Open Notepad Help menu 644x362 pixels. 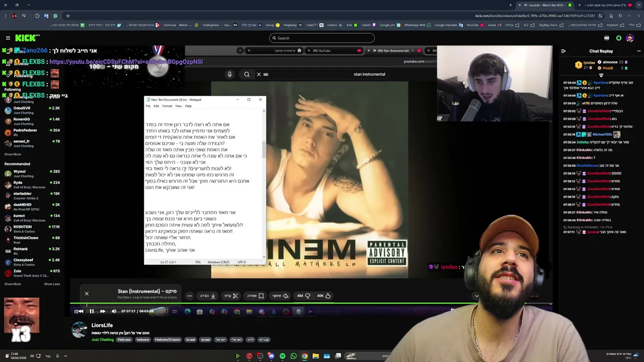(x=188, y=106)
